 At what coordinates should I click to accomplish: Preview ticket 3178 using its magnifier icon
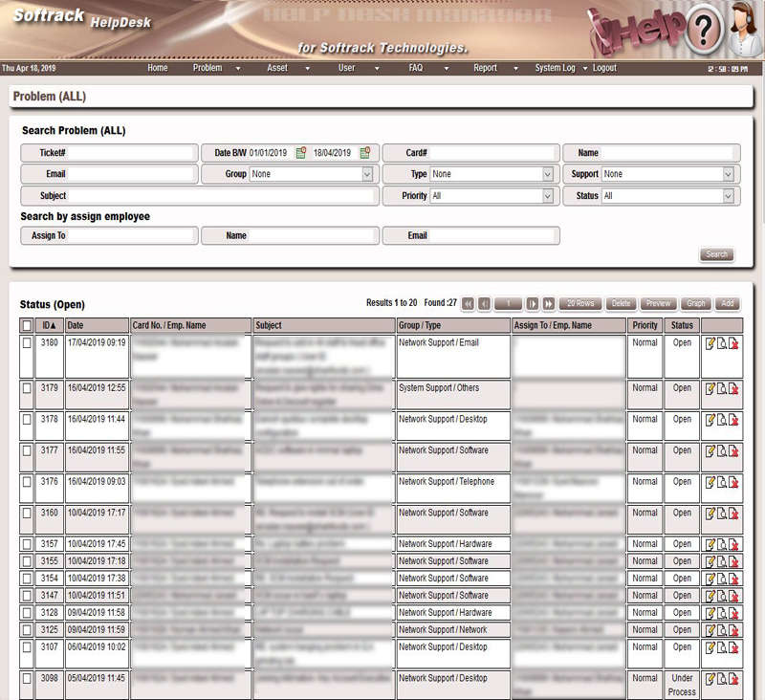coord(722,420)
